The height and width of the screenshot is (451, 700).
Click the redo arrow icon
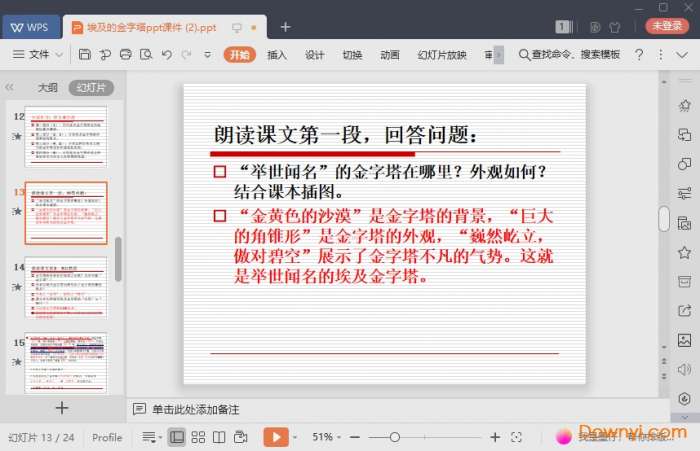tap(186, 54)
